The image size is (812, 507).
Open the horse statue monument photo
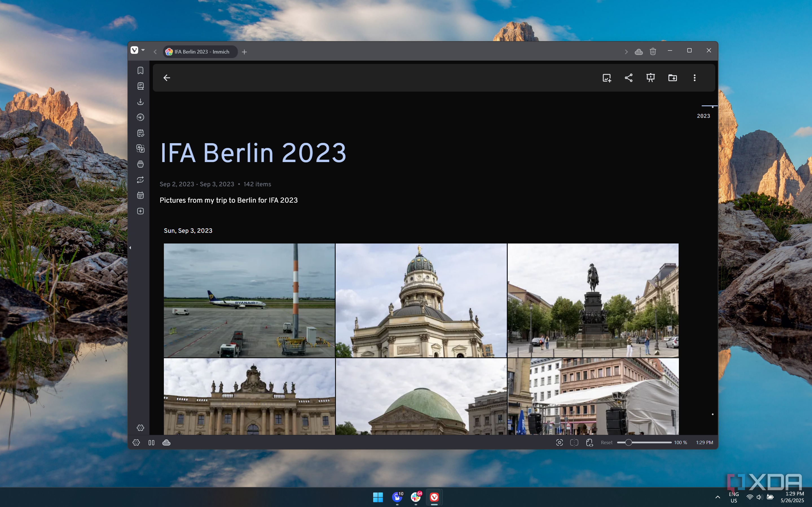(593, 300)
